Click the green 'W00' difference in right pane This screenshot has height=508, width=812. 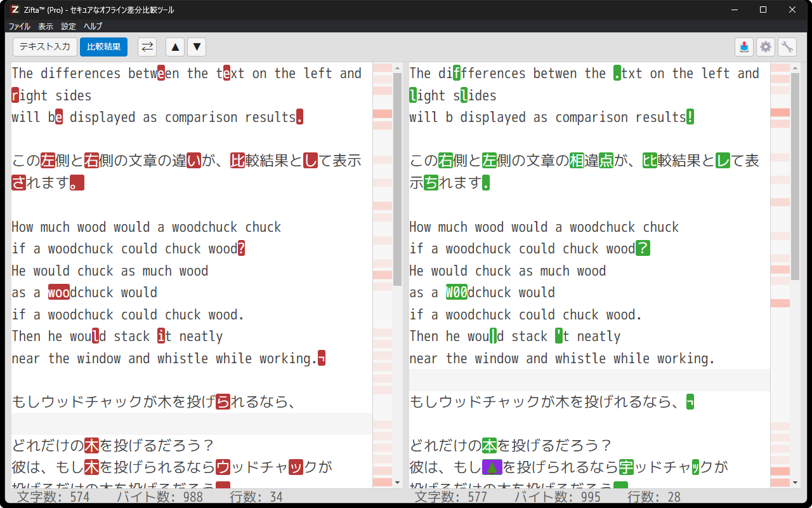point(457,293)
